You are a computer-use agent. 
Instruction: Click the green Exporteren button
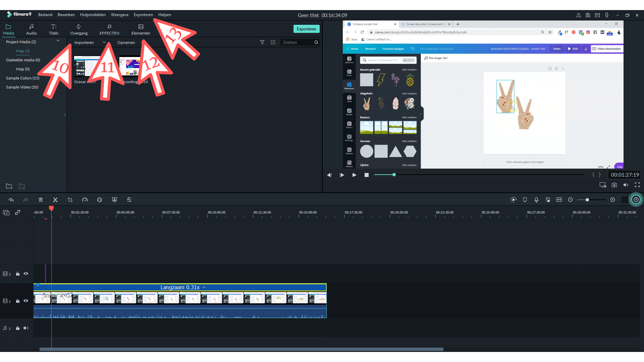(x=307, y=29)
